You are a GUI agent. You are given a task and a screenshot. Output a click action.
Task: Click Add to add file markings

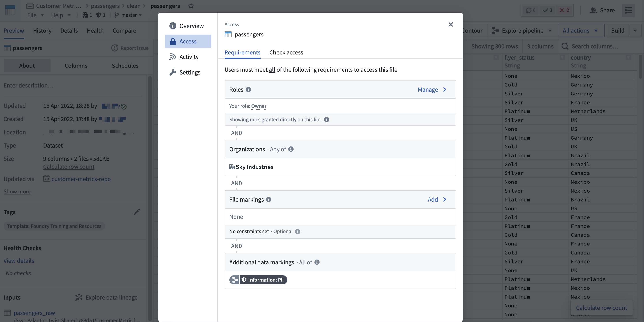(437, 199)
